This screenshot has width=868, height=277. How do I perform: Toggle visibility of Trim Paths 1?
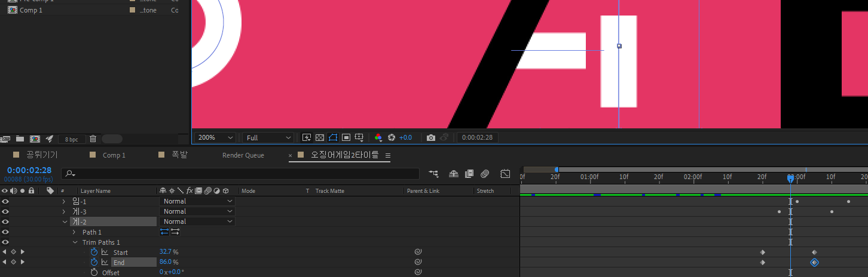point(5,242)
